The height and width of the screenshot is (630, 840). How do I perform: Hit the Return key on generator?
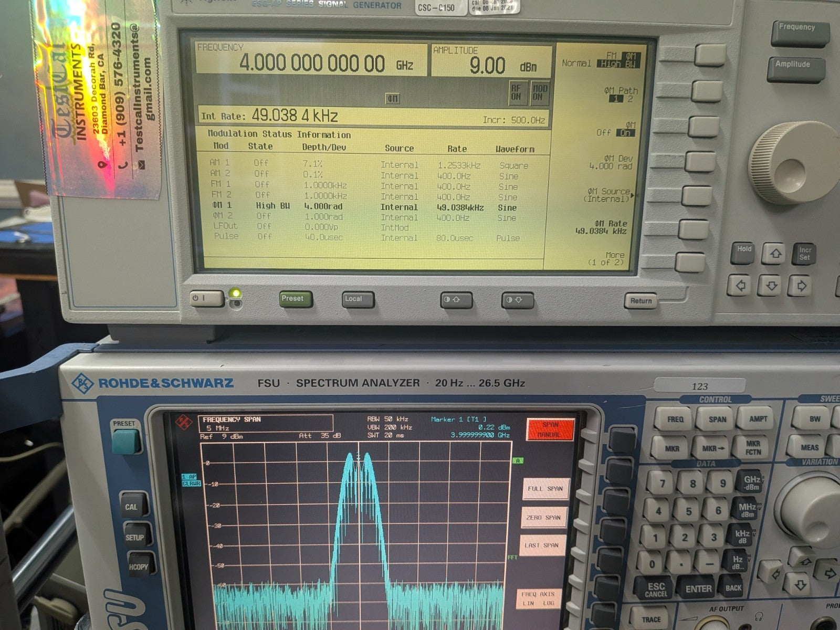pyautogui.click(x=640, y=301)
